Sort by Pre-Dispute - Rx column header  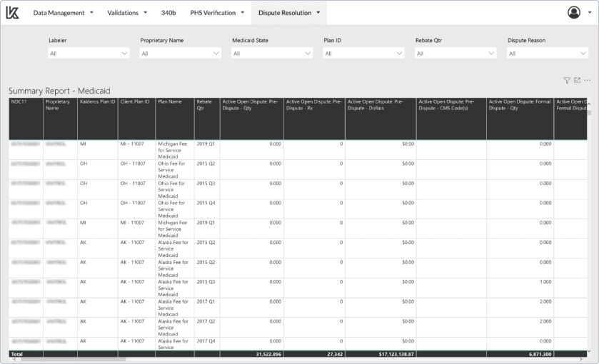point(314,118)
